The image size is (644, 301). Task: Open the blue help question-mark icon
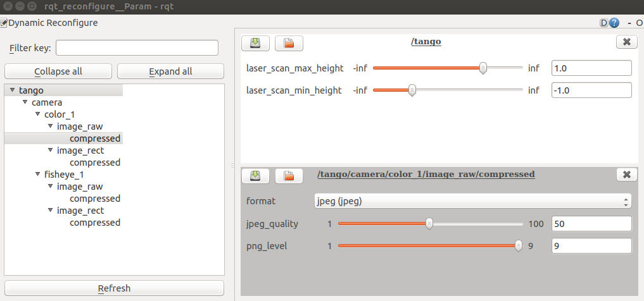614,23
